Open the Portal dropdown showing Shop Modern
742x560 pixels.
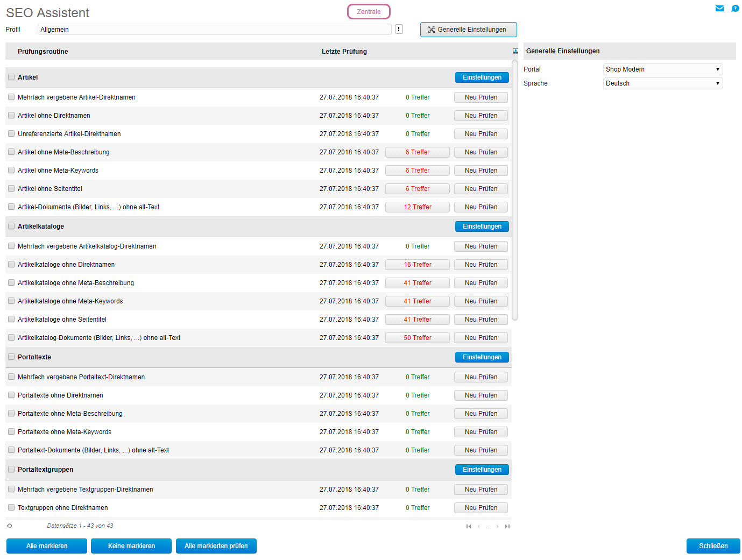coord(662,69)
